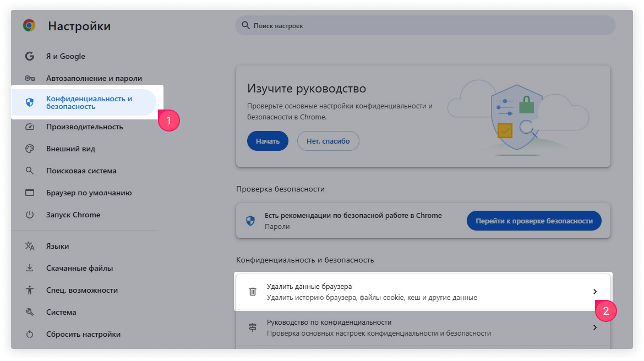Click the trash icon for deleting browser data
Screen dimensions: 644x361
(x=253, y=292)
